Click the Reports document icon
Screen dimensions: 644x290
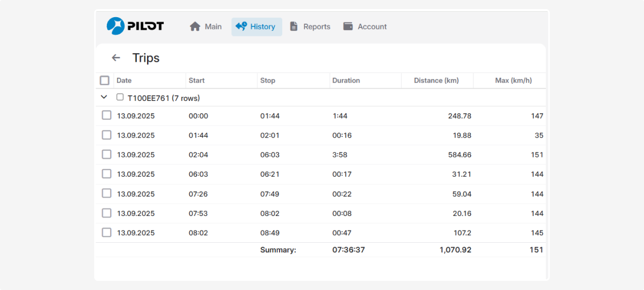(294, 26)
